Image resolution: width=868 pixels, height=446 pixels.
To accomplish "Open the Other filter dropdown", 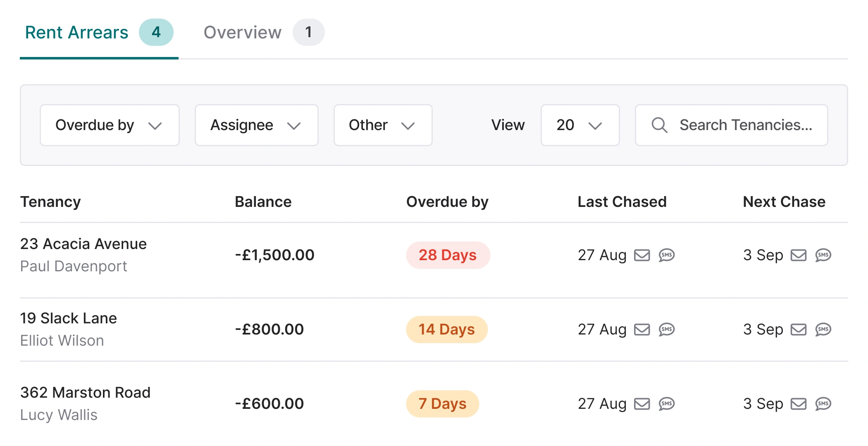I will click(382, 125).
